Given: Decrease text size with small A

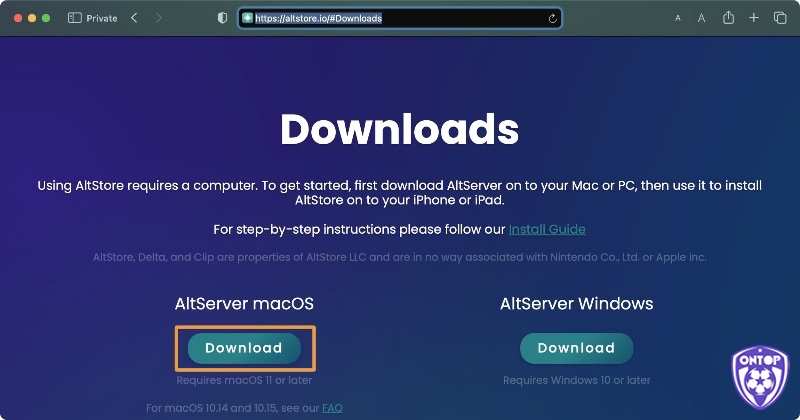Looking at the screenshot, I should point(678,18).
